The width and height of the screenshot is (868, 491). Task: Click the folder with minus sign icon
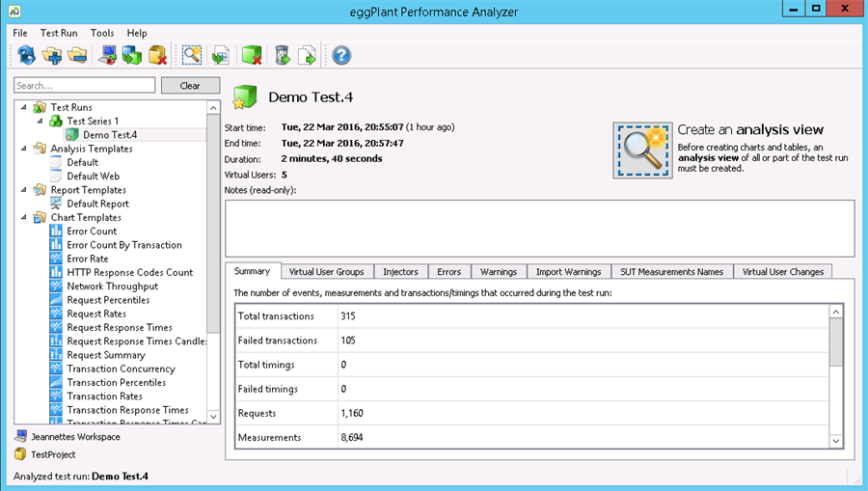coord(77,55)
